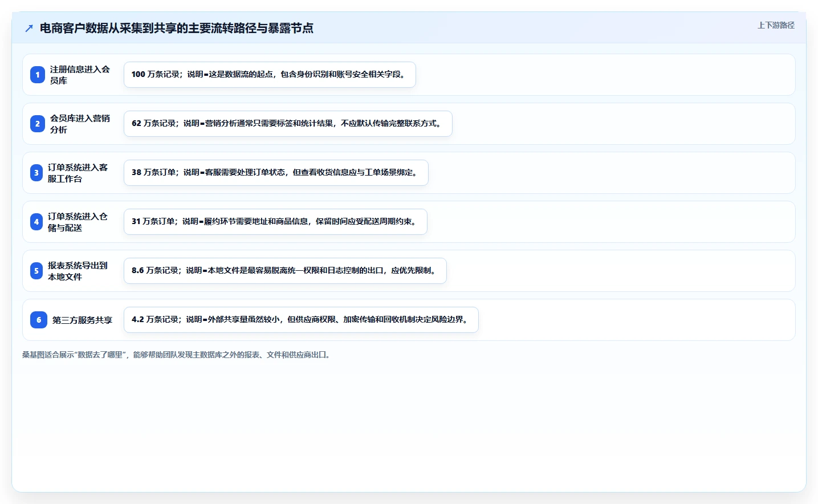Select the step label 报表系统导出到本地文件
This screenshot has width=818, height=504.
pos(78,271)
